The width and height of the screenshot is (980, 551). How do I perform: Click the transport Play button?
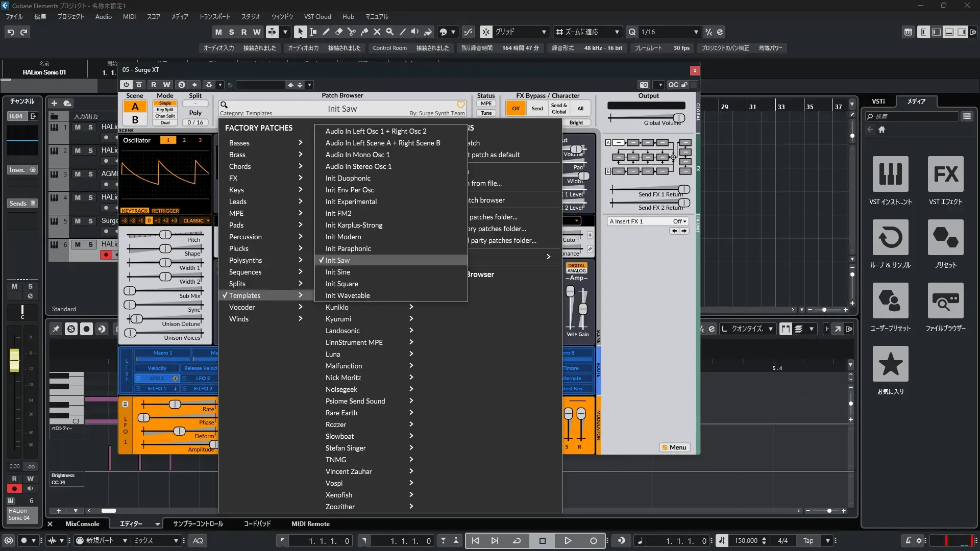point(568,541)
